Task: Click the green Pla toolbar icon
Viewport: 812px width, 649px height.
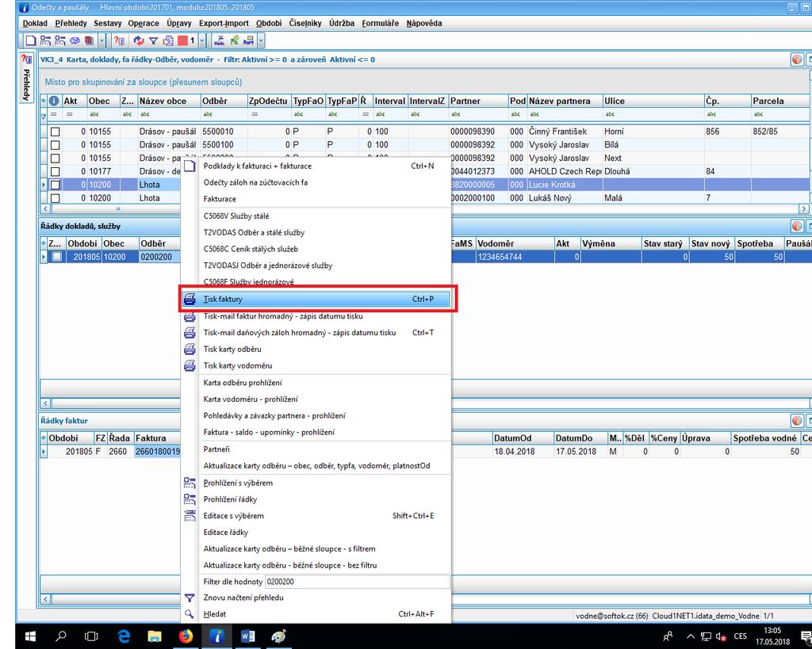Action: pos(235,40)
